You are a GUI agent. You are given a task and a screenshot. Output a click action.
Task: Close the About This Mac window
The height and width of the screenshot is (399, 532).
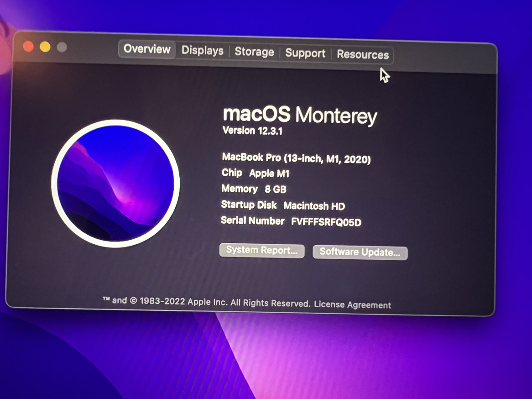pyautogui.click(x=28, y=46)
